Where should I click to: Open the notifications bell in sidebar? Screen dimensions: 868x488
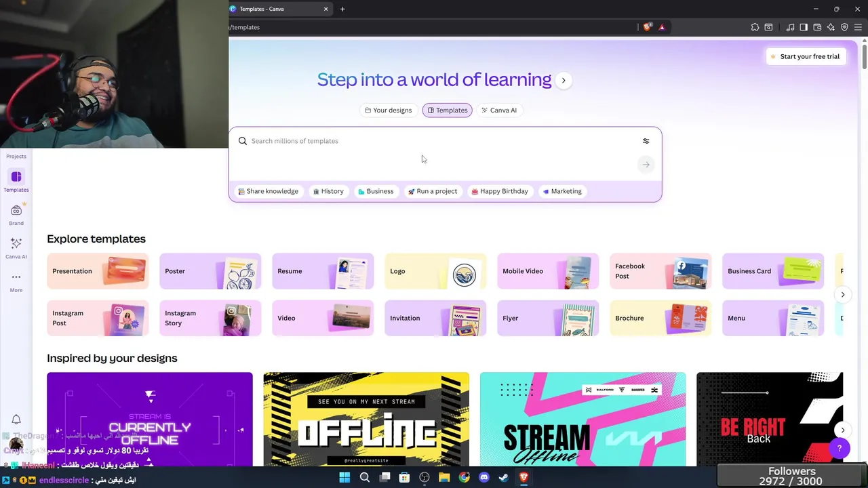[16, 420]
